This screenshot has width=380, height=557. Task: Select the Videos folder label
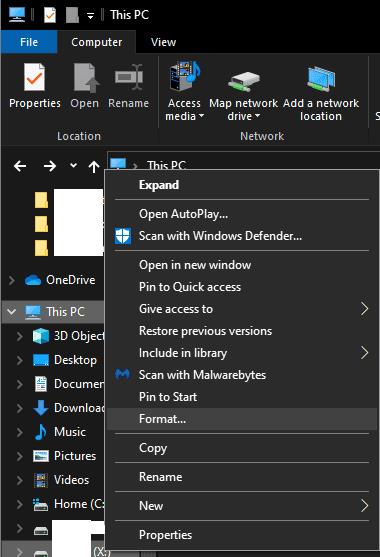(71, 480)
